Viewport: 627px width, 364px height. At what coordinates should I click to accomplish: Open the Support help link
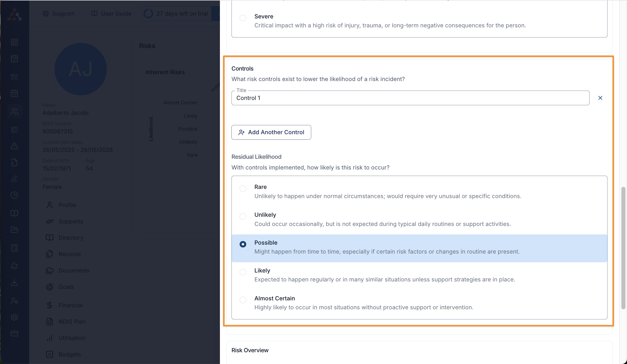pos(58,14)
